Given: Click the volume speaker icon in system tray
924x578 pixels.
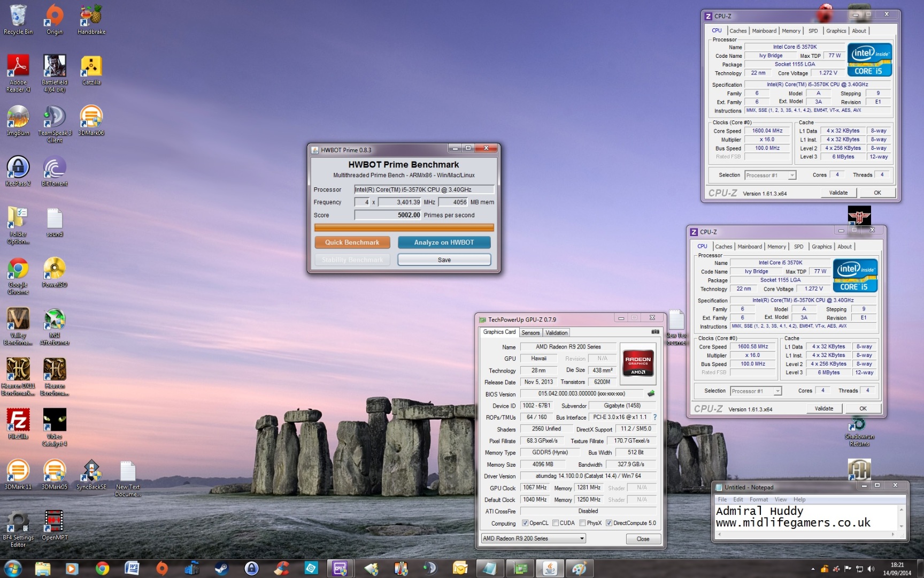Looking at the screenshot, I should click(871, 569).
